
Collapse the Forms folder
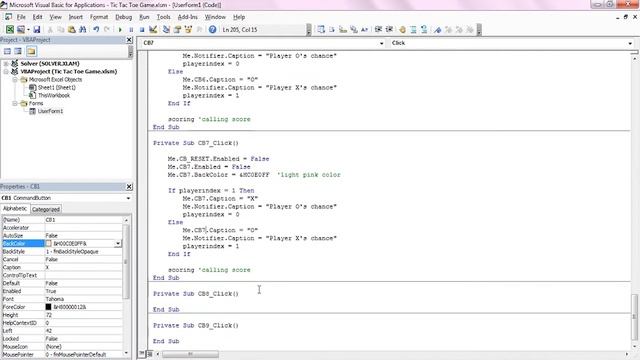[x=15, y=103]
